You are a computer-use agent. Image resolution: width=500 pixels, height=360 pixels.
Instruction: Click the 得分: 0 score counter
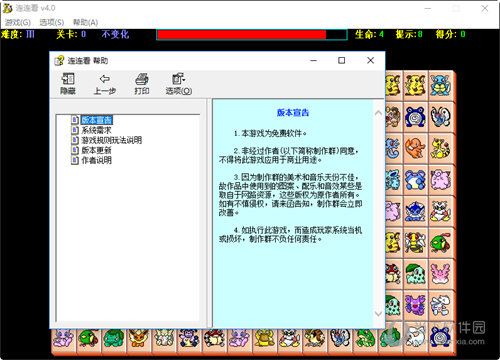coord(450,34)
